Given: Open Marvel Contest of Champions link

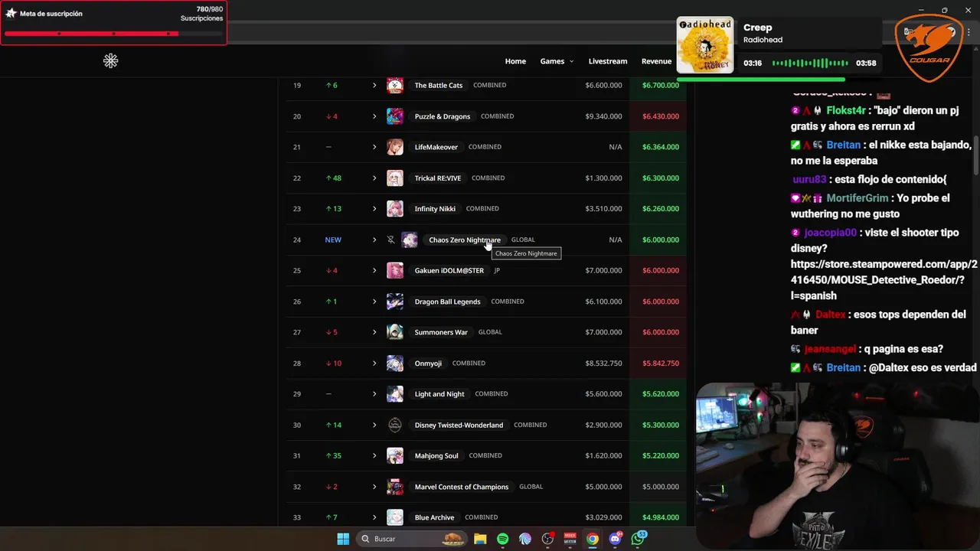Looking at the screenshot, I should [462, 487].
